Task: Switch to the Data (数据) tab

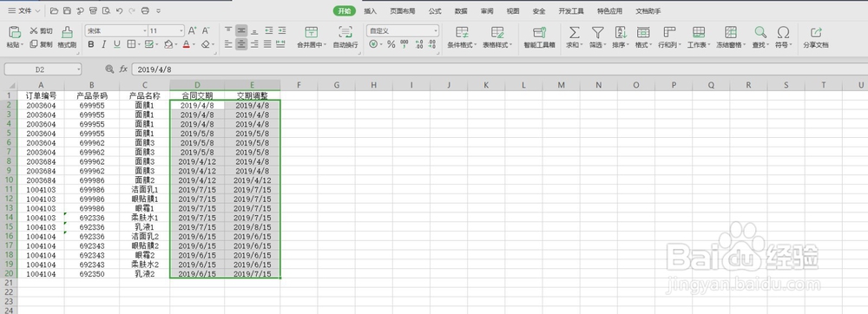Action: 461,11
